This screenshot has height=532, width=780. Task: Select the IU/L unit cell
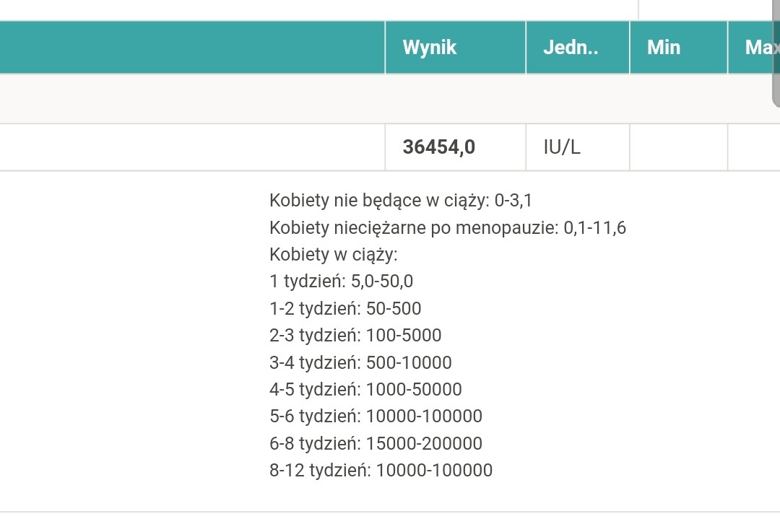562,147
